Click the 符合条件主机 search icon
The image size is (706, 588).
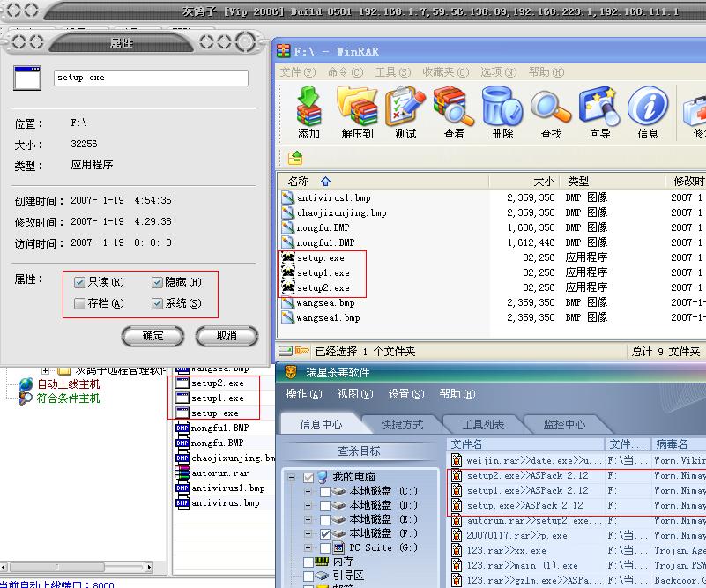coord(26,398)
